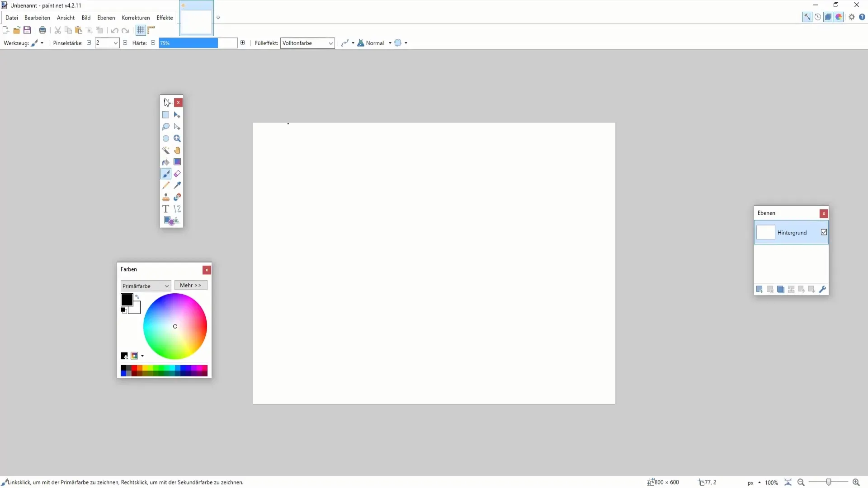This screenshot has width=868, height=488.
Task: Click the Print icon
Action: point(42,30)
